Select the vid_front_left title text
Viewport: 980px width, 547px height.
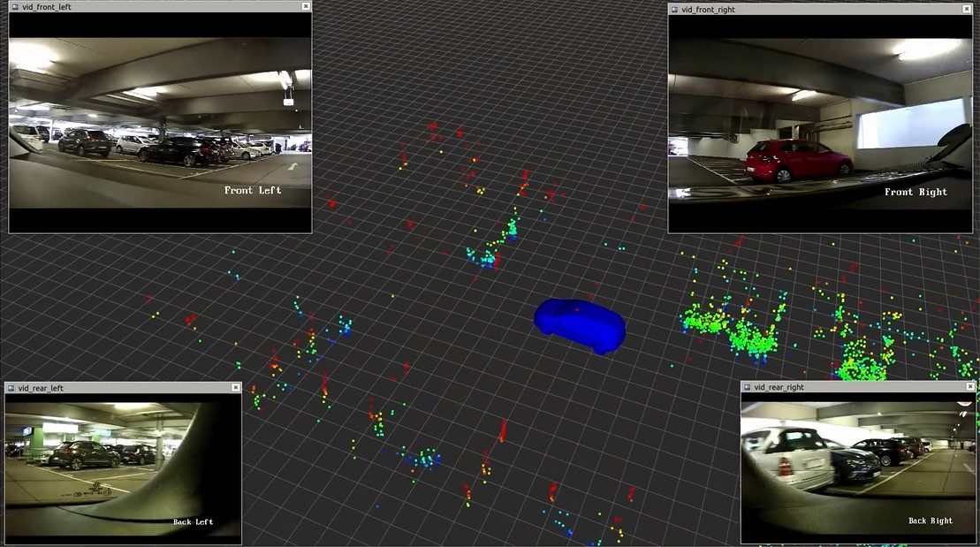point(47,6)
